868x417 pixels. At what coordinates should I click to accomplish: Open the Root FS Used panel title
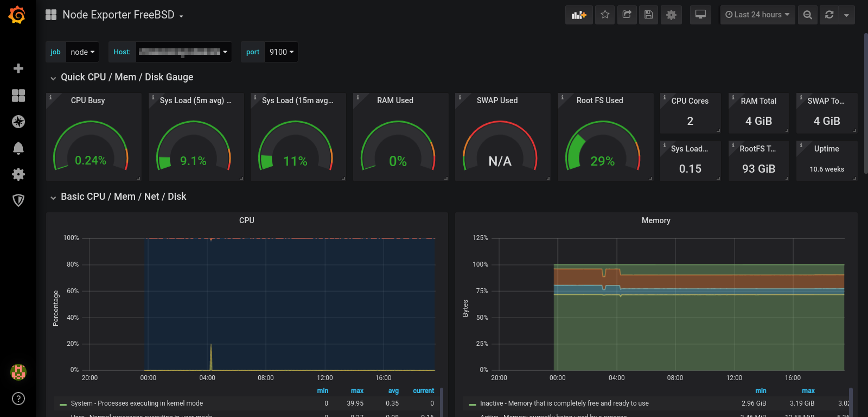click(x=599, y=100)
